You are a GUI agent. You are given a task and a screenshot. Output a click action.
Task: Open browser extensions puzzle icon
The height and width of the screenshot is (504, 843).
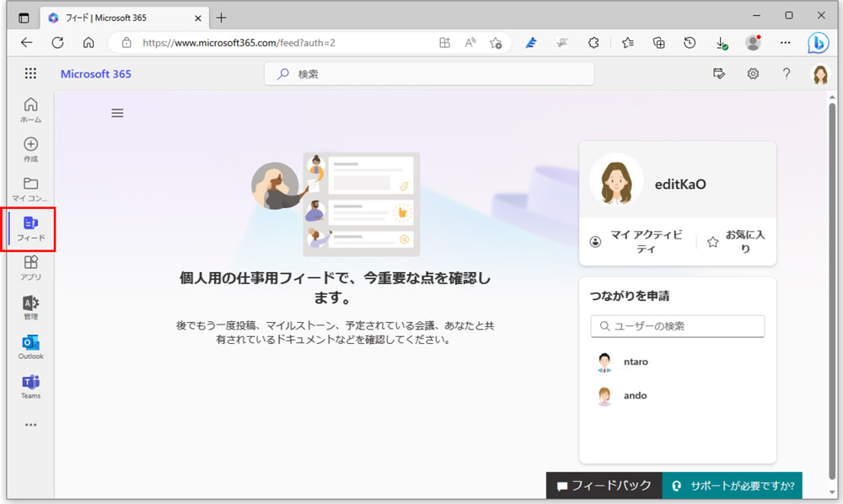pyautogui.click(x=593, y=43)
